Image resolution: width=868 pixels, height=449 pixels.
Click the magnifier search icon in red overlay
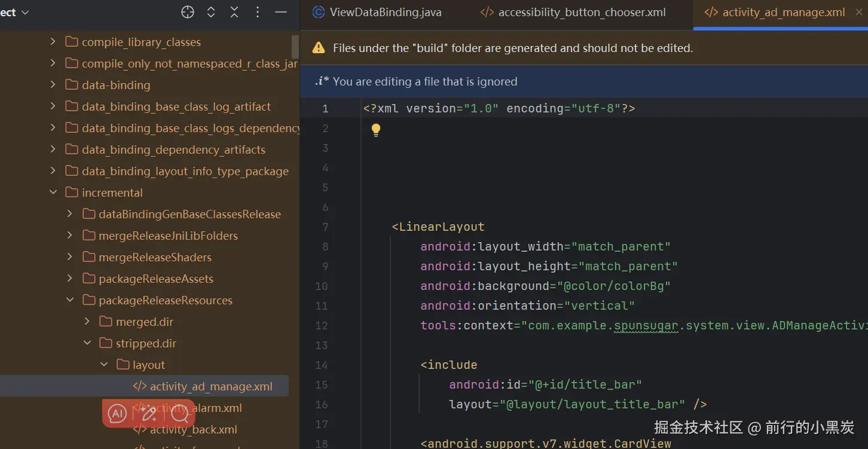pos(180,413)
